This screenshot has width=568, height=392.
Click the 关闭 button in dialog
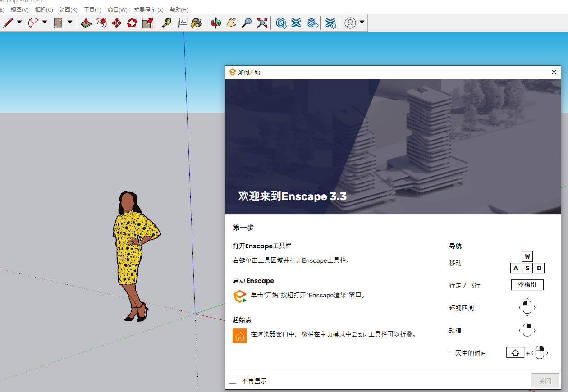[x=545, y=381]
